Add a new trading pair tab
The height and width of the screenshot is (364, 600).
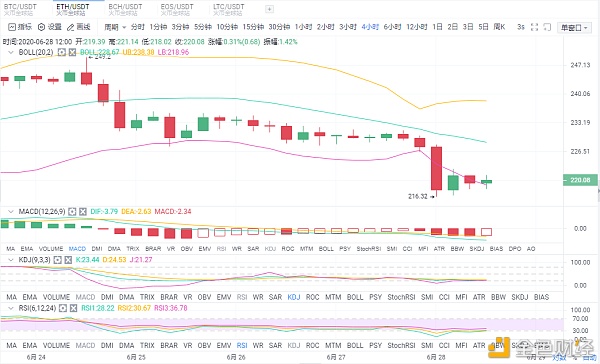269,9
